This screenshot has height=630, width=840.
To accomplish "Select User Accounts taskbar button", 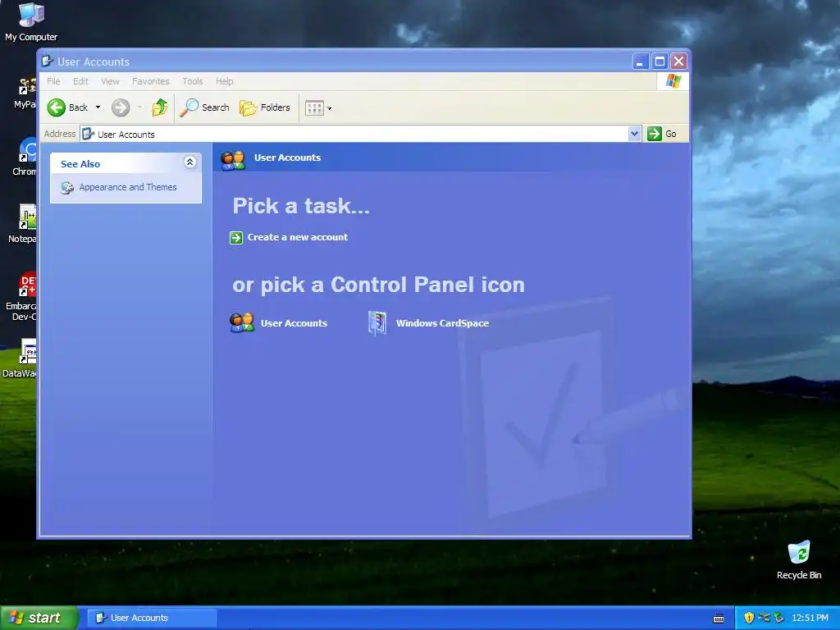I will (x=152, y=618).
